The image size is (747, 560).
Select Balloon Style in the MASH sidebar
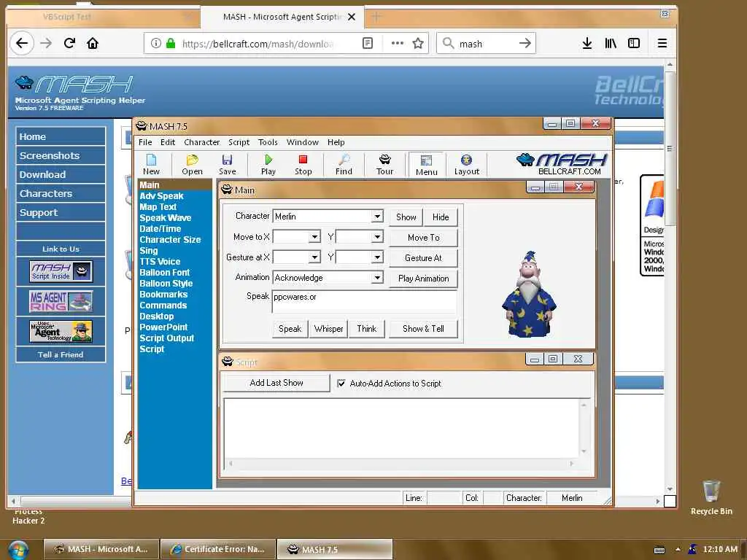tap(166, 284)
